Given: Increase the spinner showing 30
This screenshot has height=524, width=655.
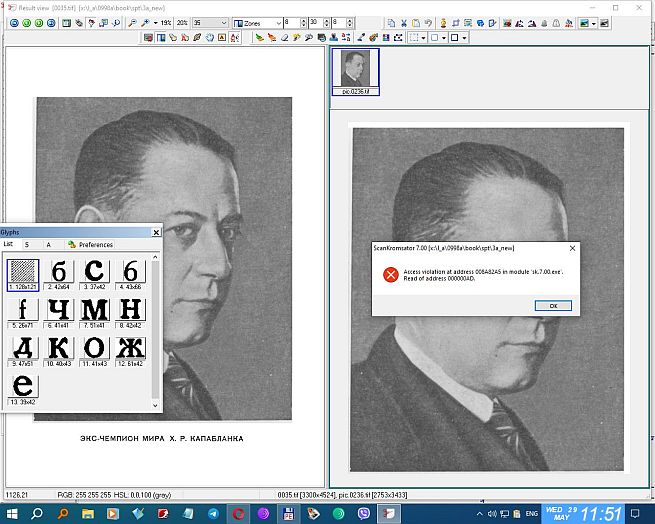Looking at the screenshot, I should point(327,20).
